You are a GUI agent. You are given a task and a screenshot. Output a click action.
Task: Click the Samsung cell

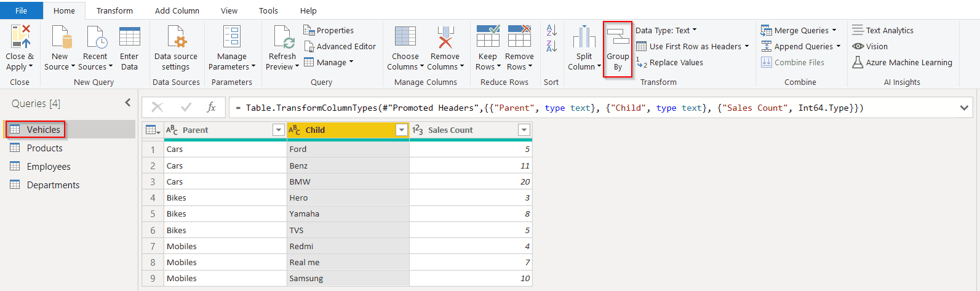click(x=348, y=278)
